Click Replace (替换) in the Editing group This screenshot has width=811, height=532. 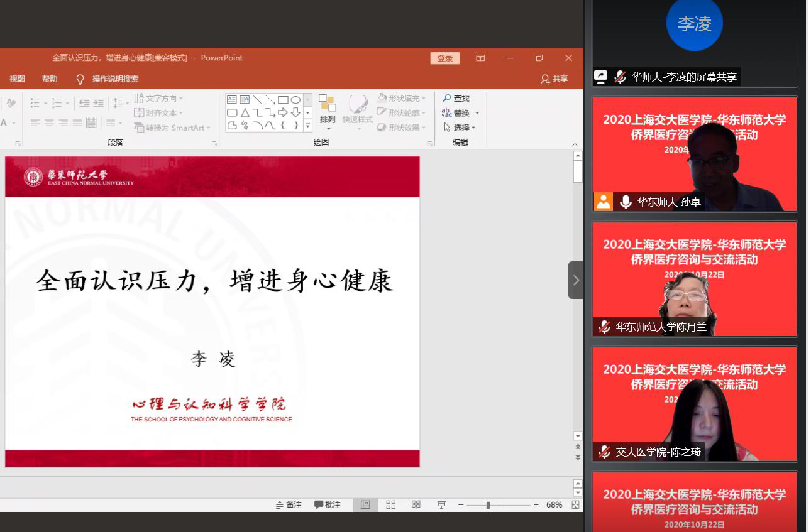(x=456, y=113)
